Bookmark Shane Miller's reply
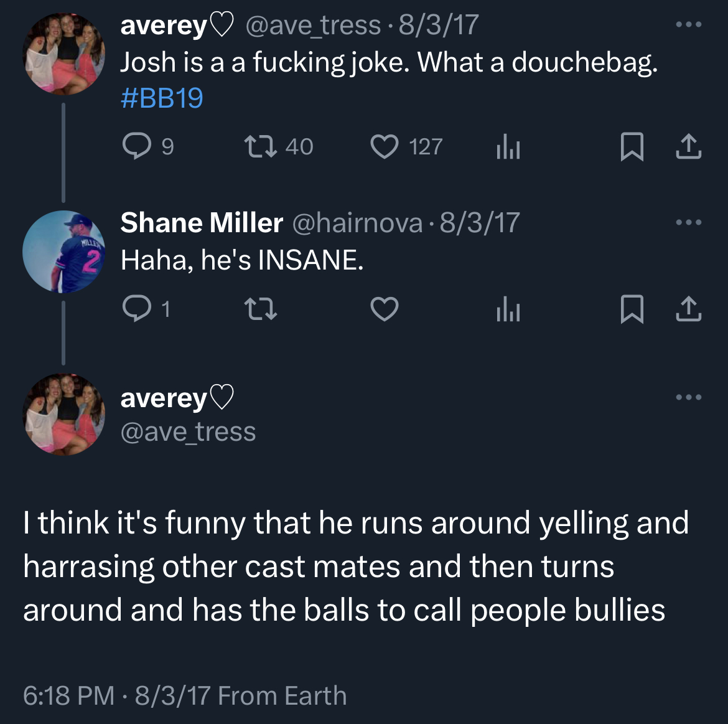This screenshot has width=728, height=724. coord(632,309)
